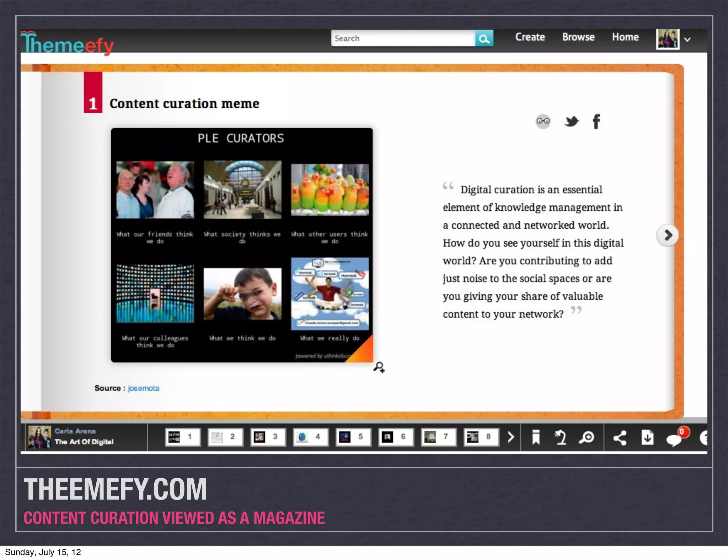Click the glasses read-later icon
728x560 pixels.
tap(543, 122)
